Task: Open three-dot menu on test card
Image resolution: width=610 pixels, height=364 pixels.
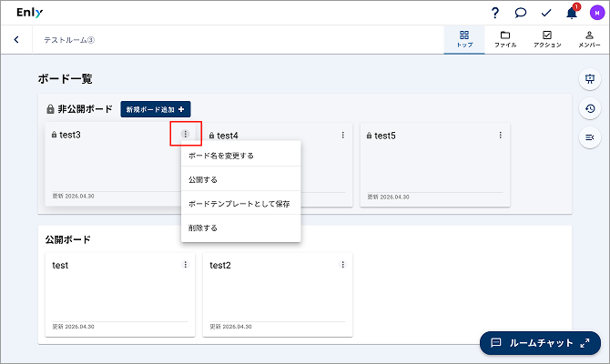Action: 185,265
